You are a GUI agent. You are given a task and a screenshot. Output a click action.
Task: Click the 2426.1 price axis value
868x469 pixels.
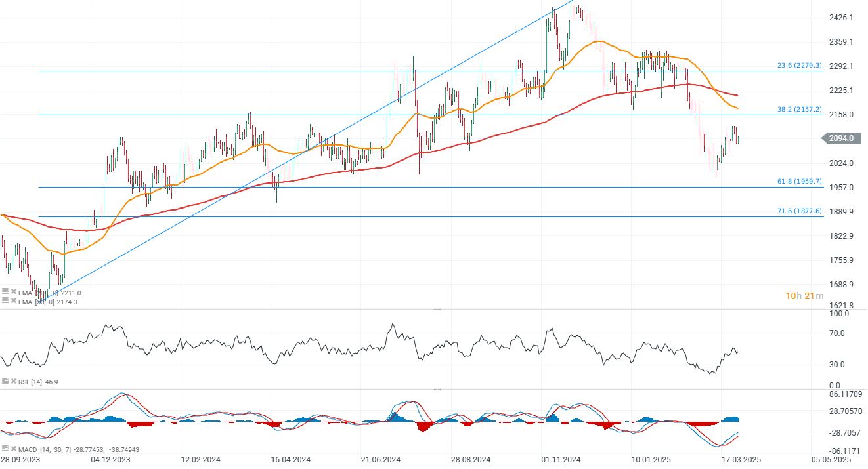(x=841, y=17)
